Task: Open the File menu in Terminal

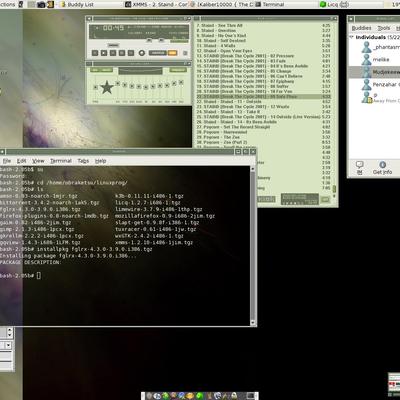Action: [x=7, y=161]
